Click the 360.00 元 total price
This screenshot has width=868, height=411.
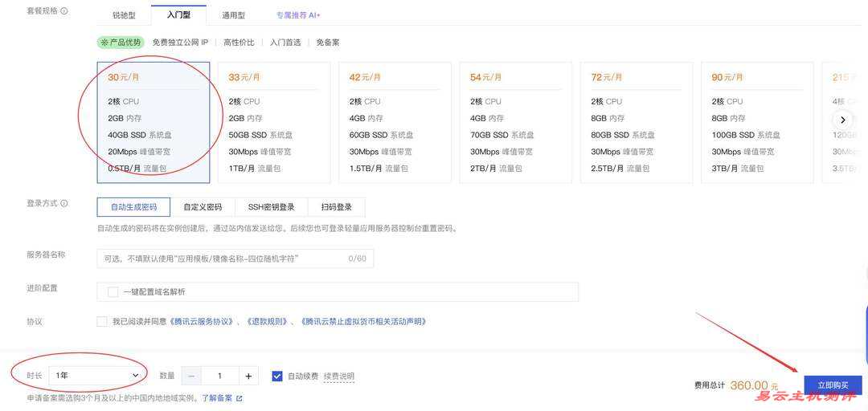[754, 385]
